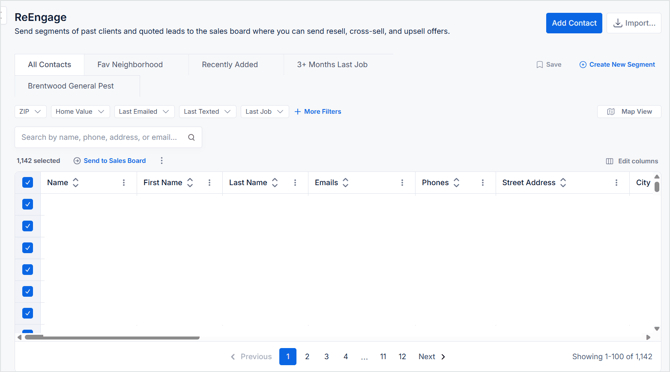Viewport: 670px width, 372px height.
Task: Click the Save segment button
Action: tap(549, 64)
